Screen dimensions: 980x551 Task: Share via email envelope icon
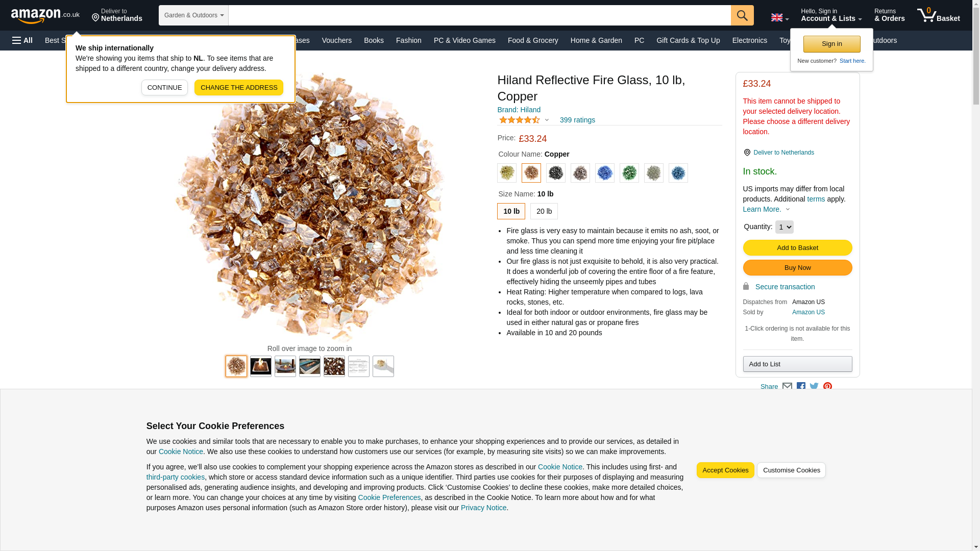click(787, 387)
